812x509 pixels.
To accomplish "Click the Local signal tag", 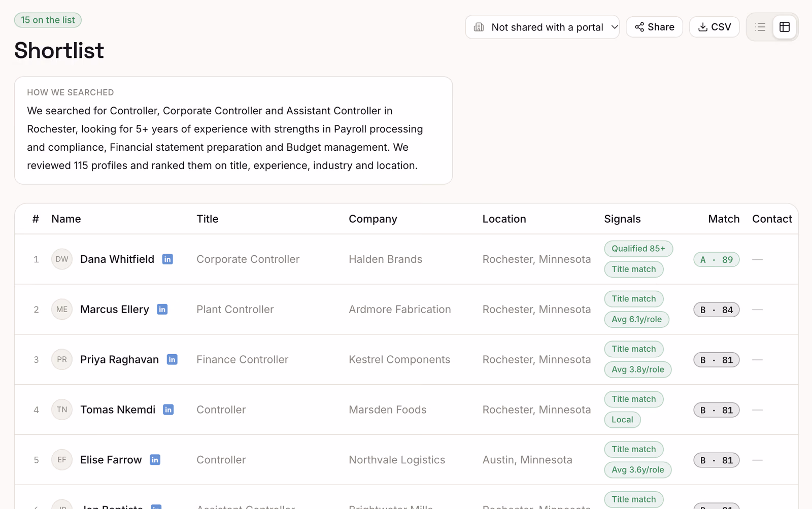I will (622, 420).
